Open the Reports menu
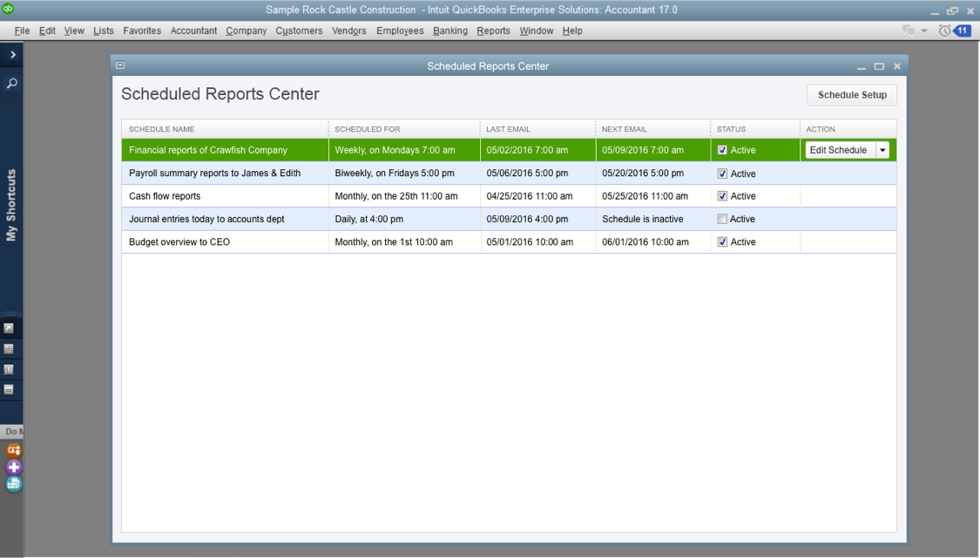 [x=493, y=31]
